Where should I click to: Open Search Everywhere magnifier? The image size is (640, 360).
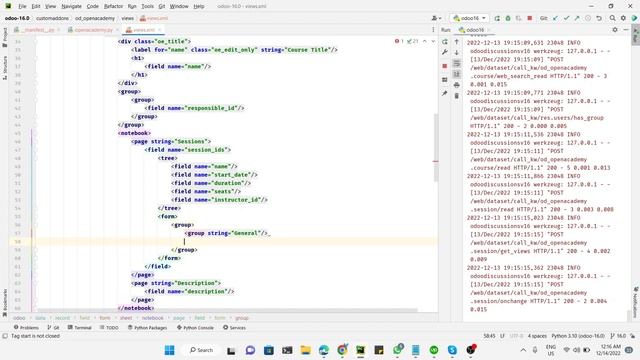click(613, 18)
